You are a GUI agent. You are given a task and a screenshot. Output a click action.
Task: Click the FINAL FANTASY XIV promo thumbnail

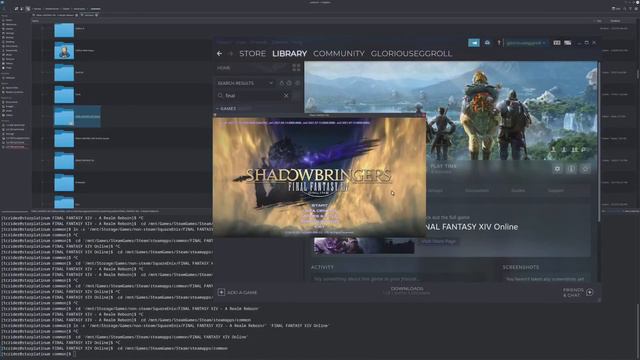point(364,245)
